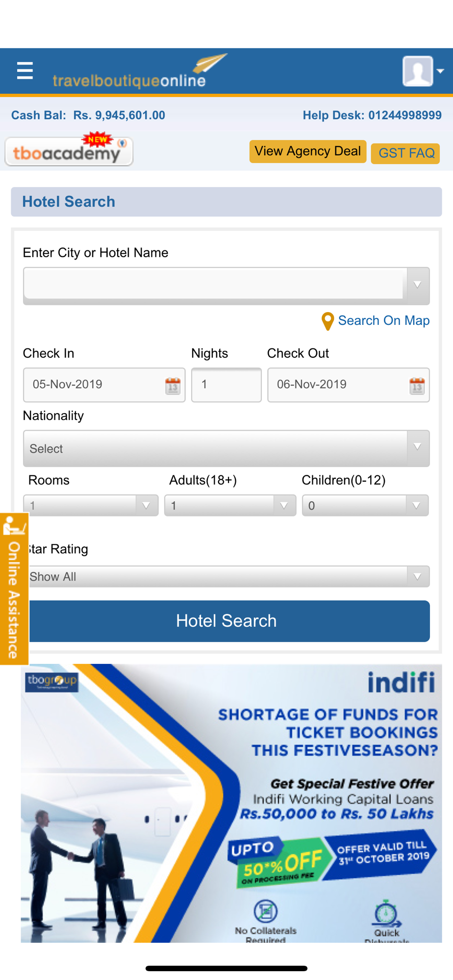Image resolution: width=453 pixels, height=980 pixels.
Task: Click the View Agency Deal button
Action: (x=308, y=151)
